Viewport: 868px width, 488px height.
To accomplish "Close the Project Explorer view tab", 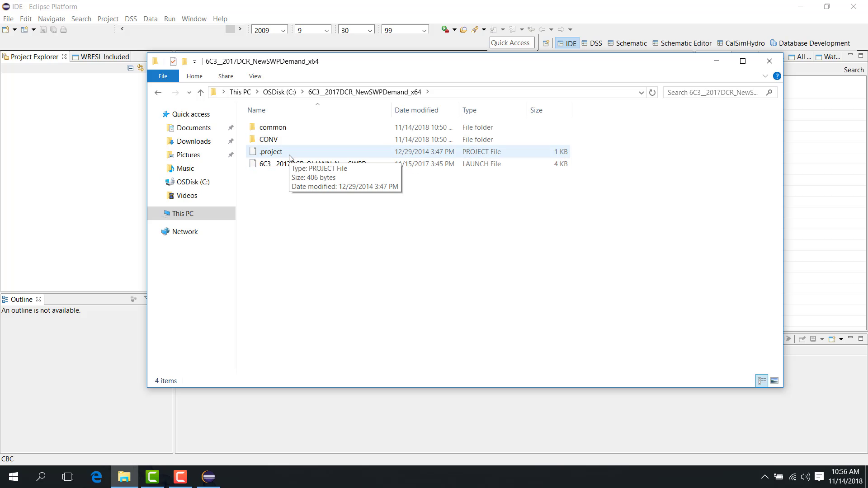I will point(64,57).
